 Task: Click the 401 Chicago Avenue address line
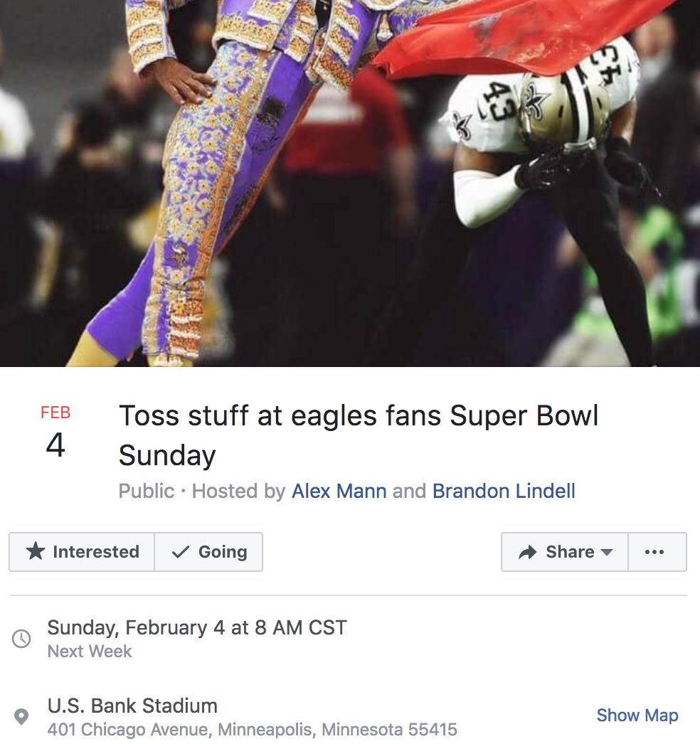[x=252, y=729]
